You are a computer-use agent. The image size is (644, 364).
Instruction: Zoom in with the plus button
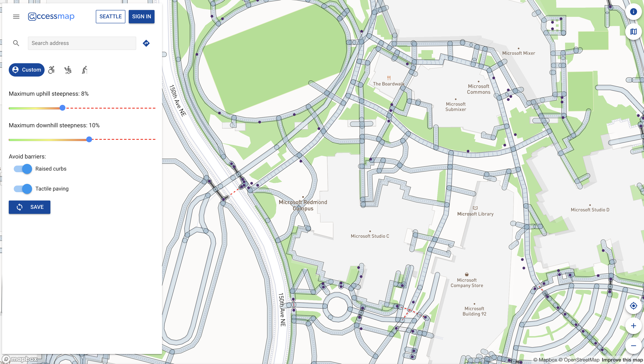tap(634, 326)
